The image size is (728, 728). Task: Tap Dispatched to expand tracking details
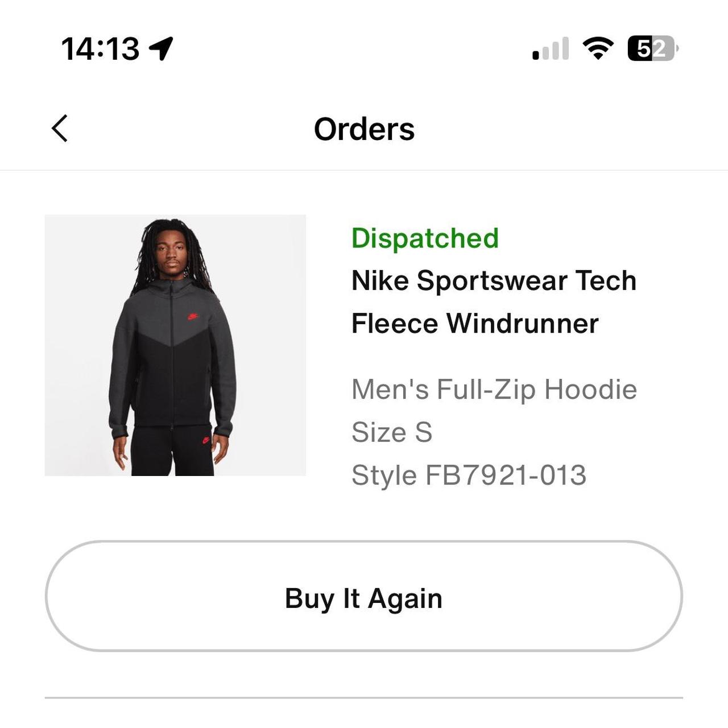click(x=426, y=238)
